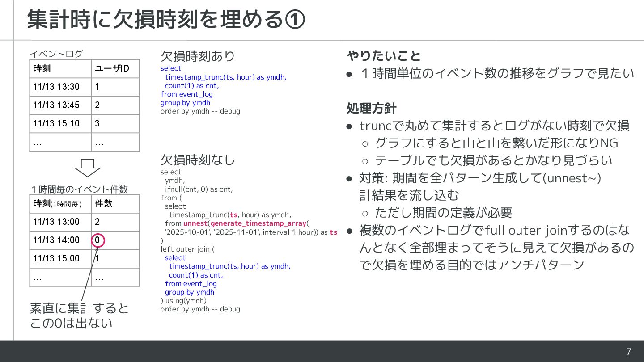
Task: Click the sub-bullet グラフにすると山と山
Action: click(x=496, y=143)
